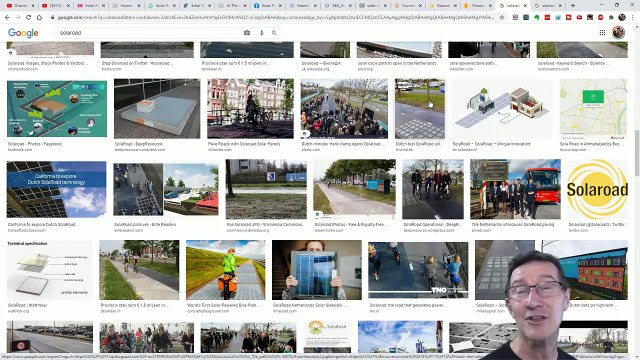Open the TNO cyclists overhead image
Viewport: 640px width, 360px height.
418,270
